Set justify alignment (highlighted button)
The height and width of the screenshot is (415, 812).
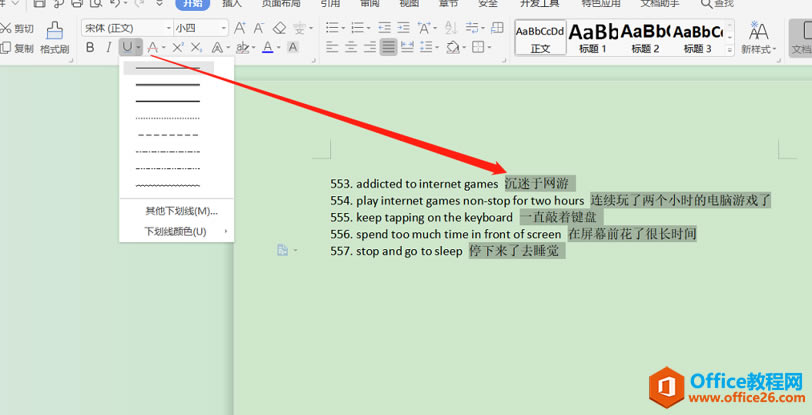point(388,48)
